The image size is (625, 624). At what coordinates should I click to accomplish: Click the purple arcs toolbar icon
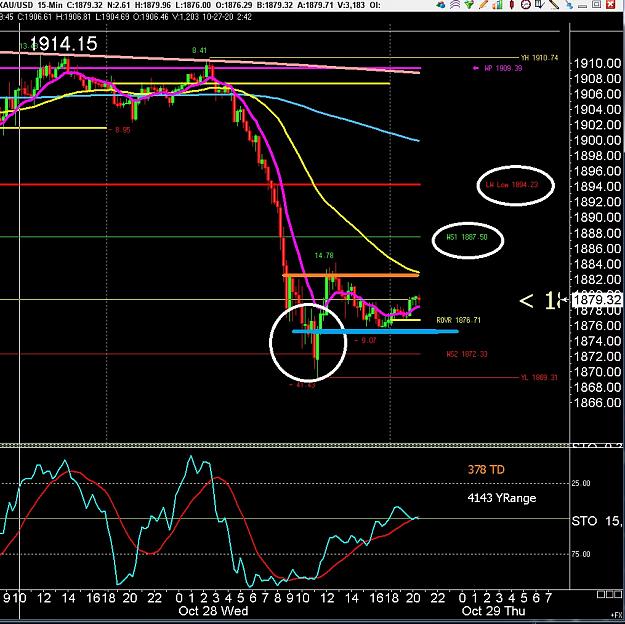(x=455, y=5)
